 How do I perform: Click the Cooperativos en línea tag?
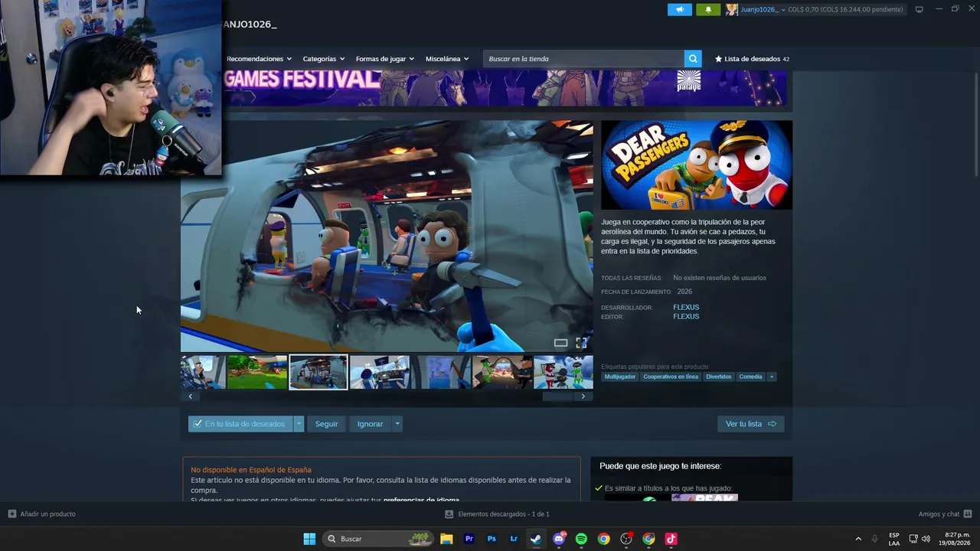click(671, 377)
